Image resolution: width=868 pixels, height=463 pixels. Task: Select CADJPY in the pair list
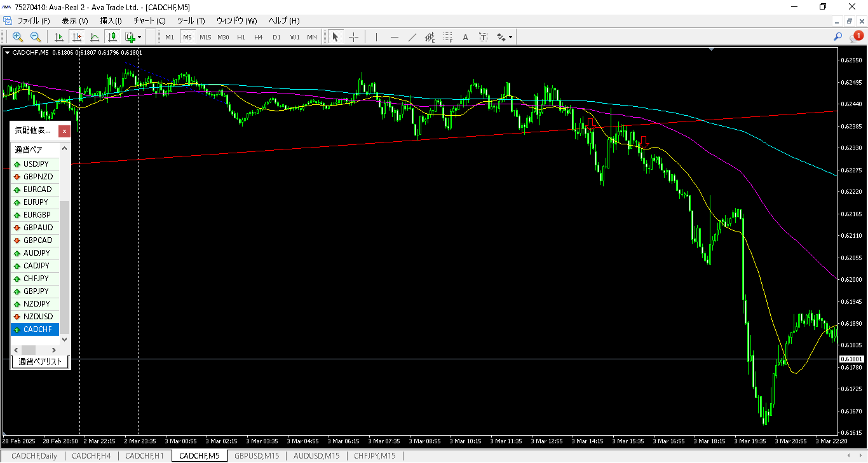point(36,266)
